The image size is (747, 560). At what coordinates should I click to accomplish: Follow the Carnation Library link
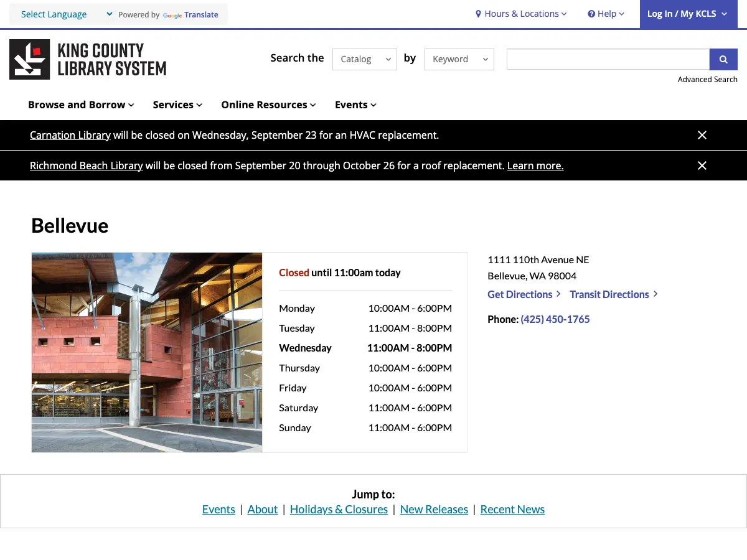pos(70,135)
